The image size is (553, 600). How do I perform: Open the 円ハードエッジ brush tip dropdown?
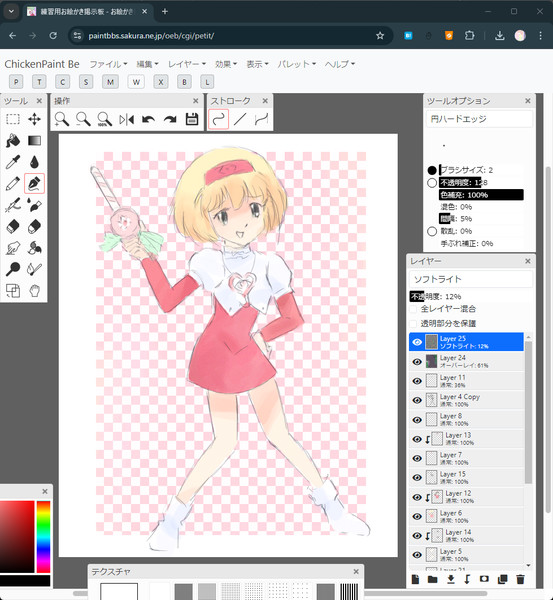coord(479,119)
